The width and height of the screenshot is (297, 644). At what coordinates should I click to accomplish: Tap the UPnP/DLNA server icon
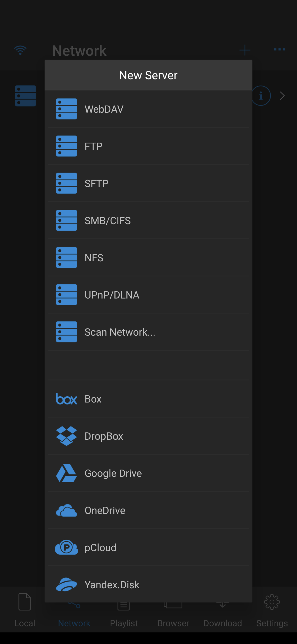coord(67,295)
